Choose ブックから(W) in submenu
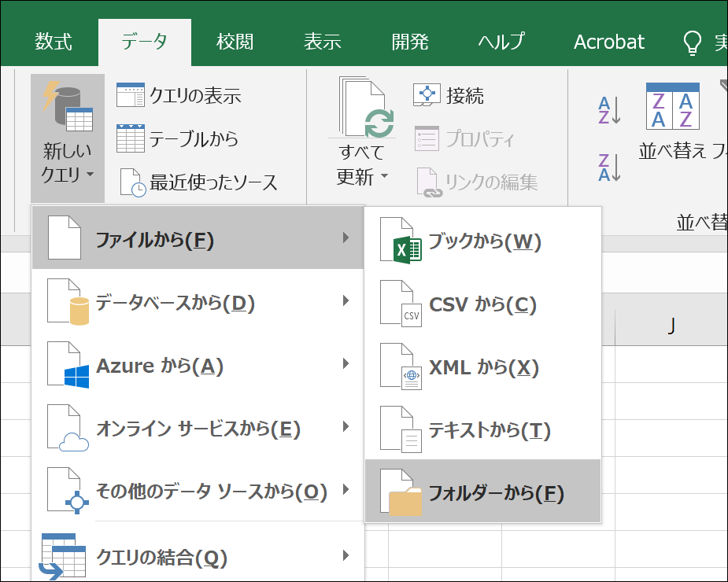 (x=483, y=241)
